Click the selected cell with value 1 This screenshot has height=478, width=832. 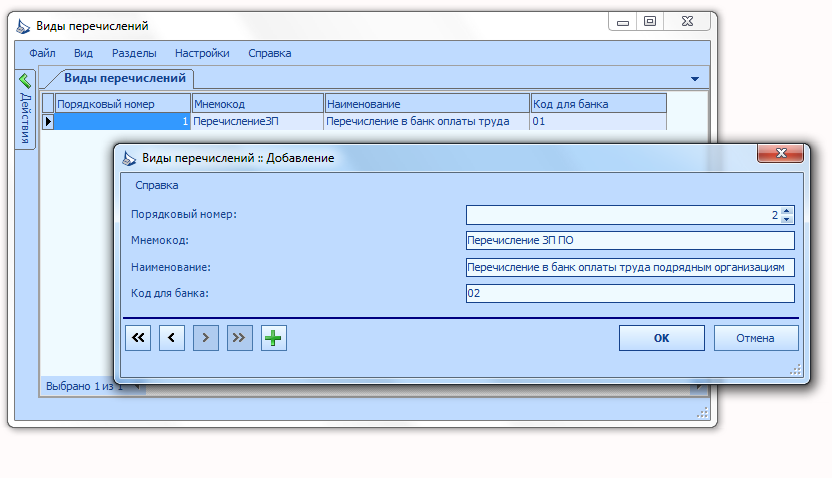tap(123, 121)
